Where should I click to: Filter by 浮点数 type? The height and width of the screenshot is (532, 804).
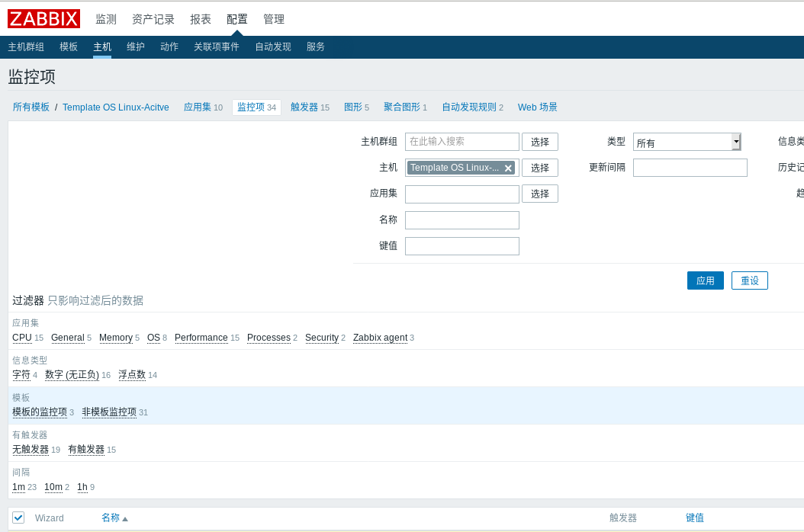(132, 375)
